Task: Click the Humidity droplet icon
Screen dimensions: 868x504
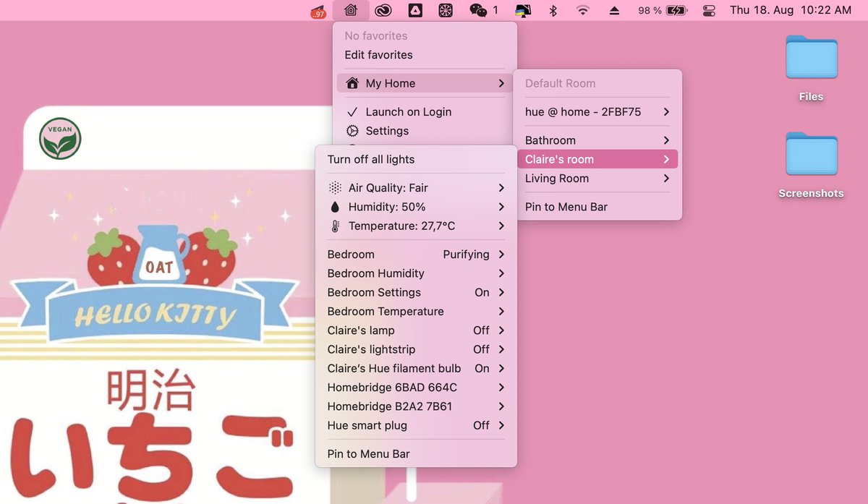Action: (335, 207)
